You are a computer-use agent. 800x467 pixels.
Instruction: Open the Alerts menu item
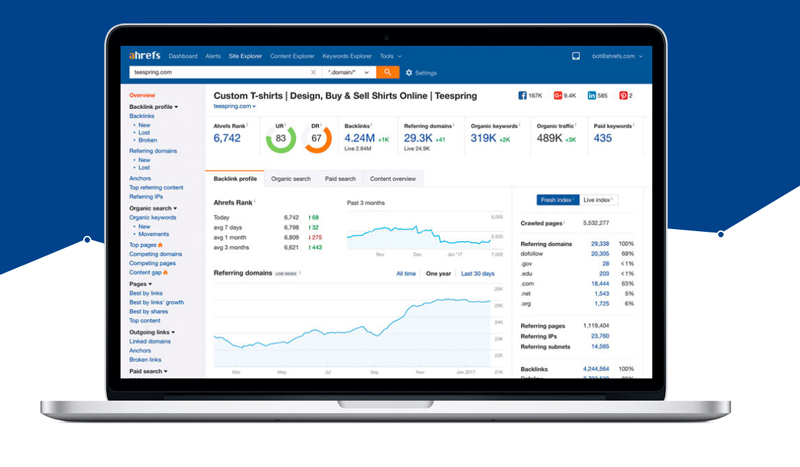213,56
